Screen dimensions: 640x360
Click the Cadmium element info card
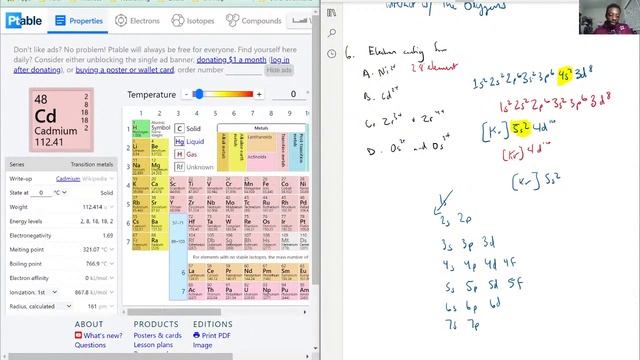click(x=61, y=120)
